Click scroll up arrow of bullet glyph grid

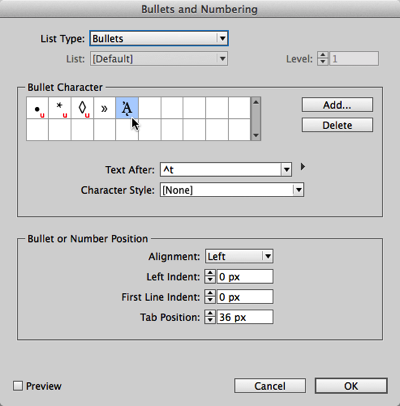click(256, 102)
